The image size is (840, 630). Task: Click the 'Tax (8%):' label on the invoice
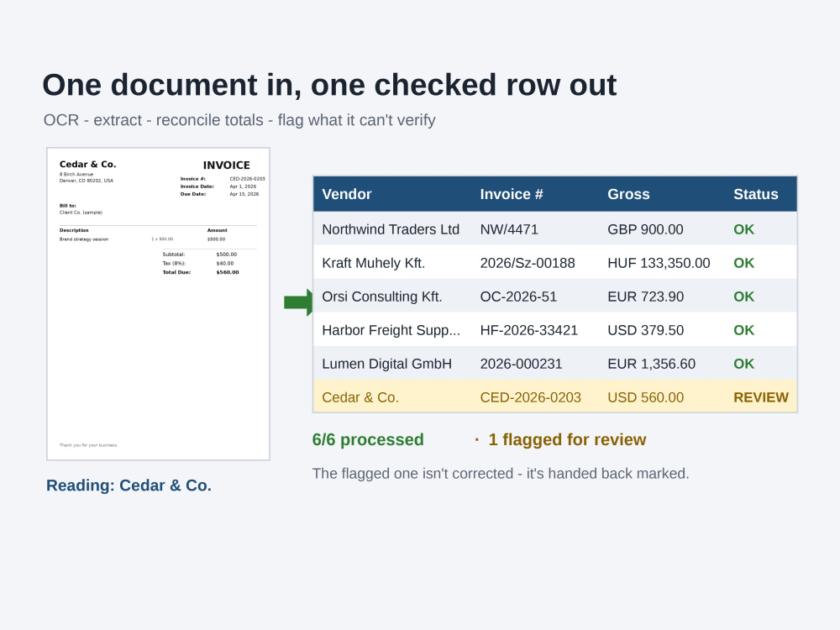tap(174, 263)
